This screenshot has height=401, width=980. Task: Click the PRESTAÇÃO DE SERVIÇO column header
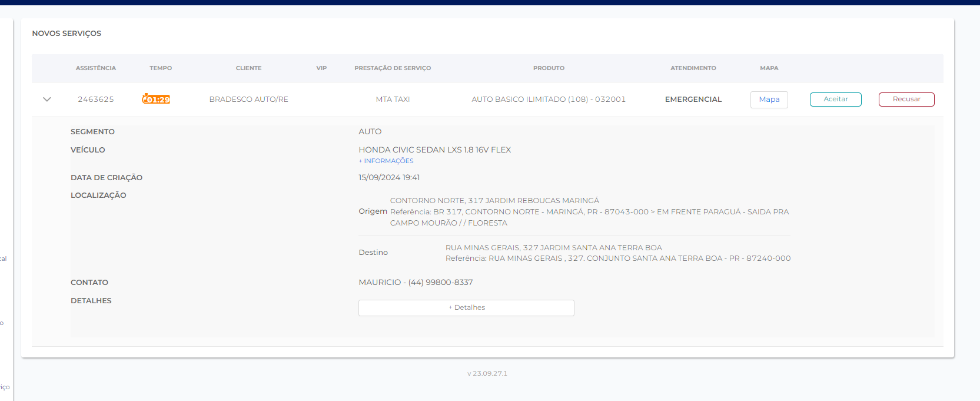pos(393,68)
